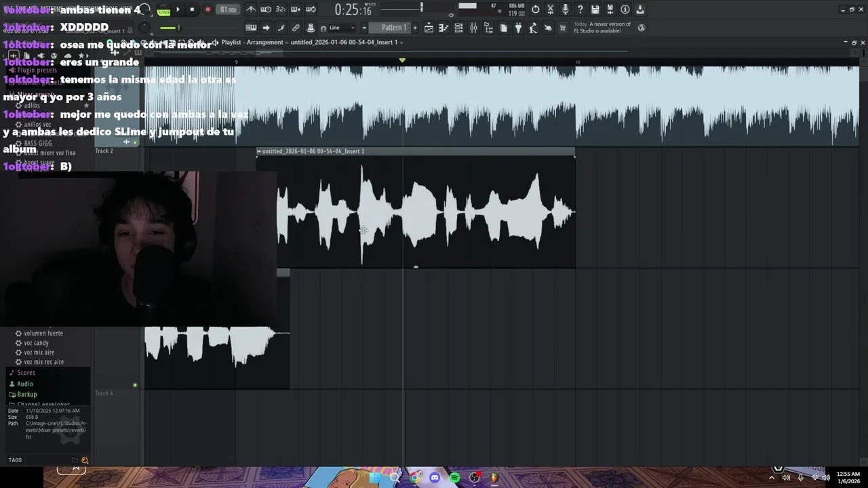Open the Browser view icon
This screenshot has width=868, height=488.
(x=488, y=28)
